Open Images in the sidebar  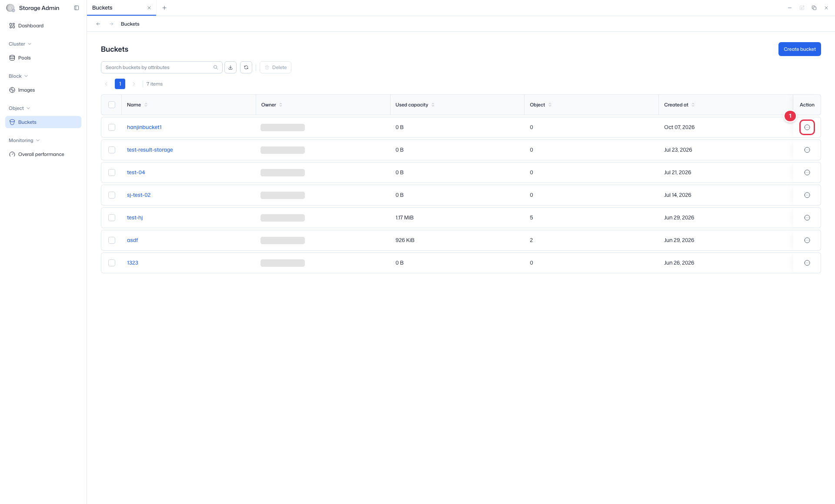(43, 90)
